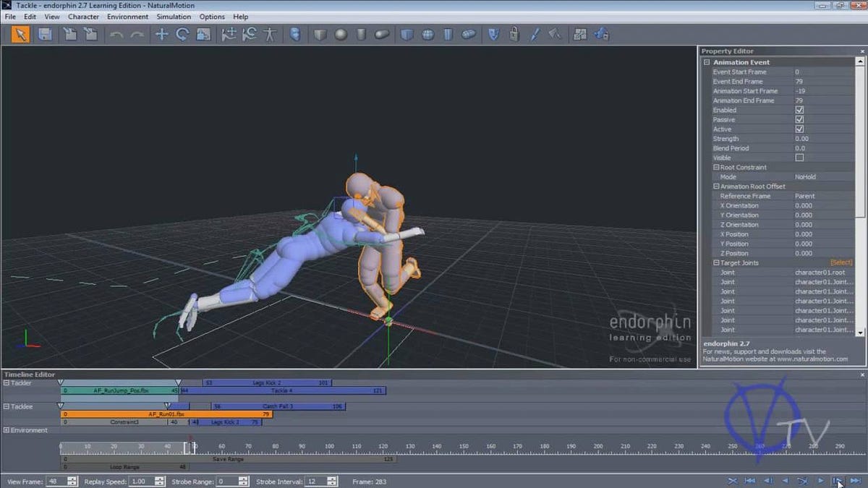This screenshot has width=868, height=488.
Task: Click the Save icon in toolbar
Action: point(45,34)
